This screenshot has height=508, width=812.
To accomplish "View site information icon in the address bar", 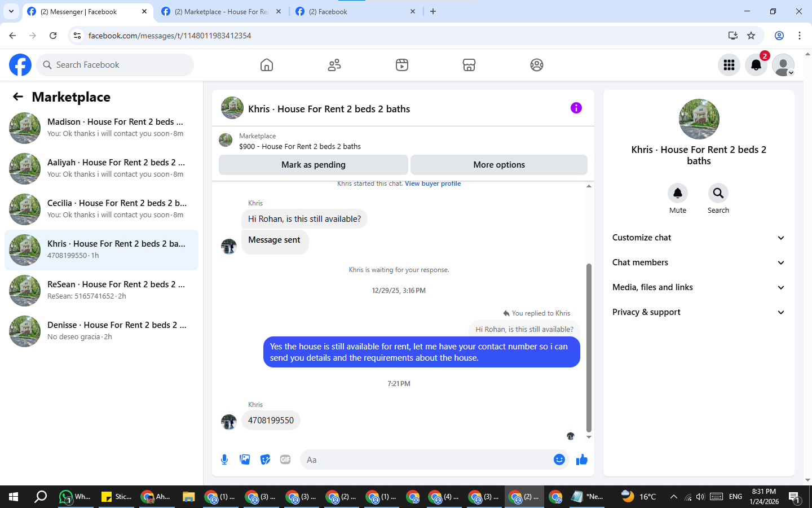I will 77,36.
